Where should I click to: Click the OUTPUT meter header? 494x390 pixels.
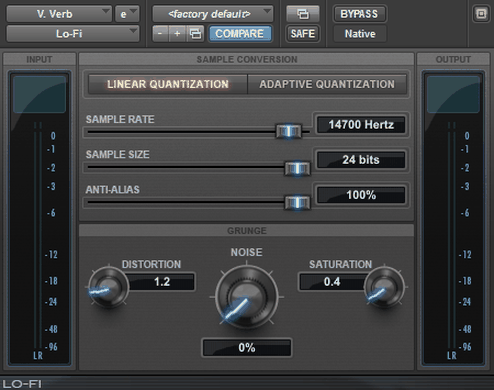pyautogui.click(x=453, y=59)
